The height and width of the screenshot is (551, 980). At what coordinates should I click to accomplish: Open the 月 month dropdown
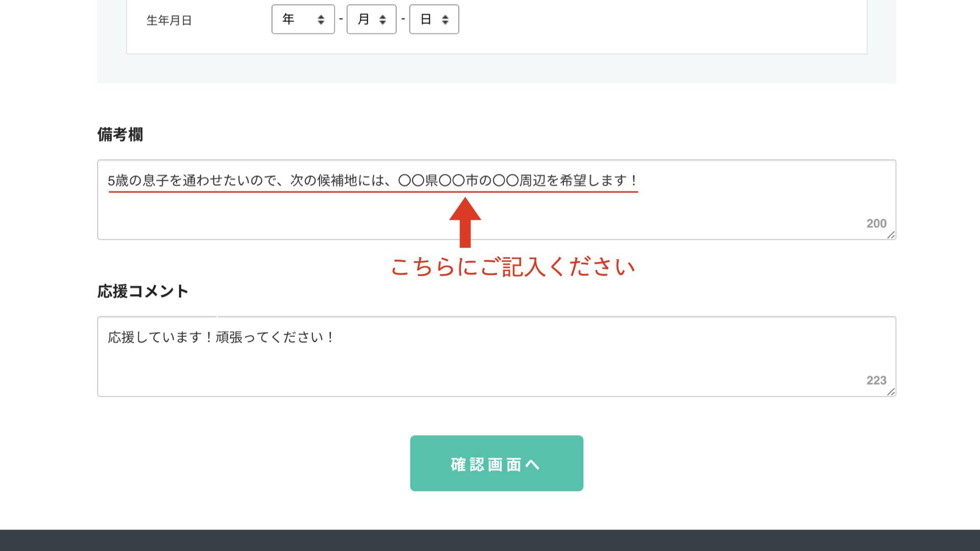(x=366, y=19)
